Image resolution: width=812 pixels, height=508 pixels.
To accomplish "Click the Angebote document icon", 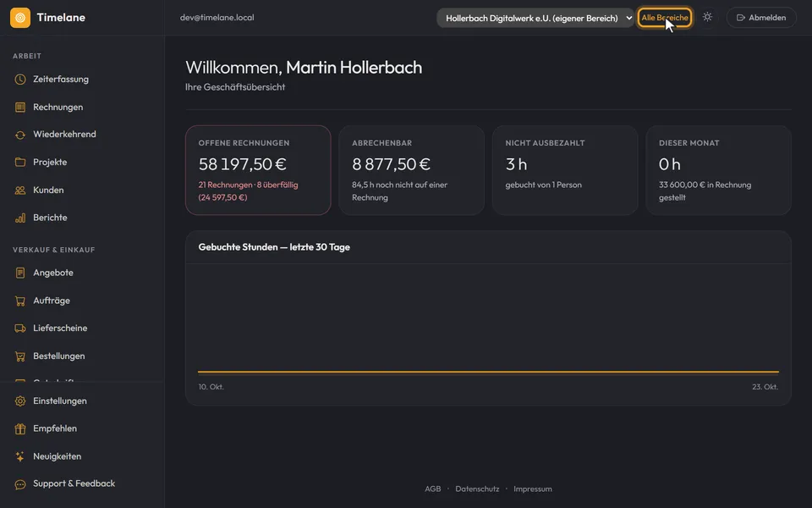I will point(20,273).
